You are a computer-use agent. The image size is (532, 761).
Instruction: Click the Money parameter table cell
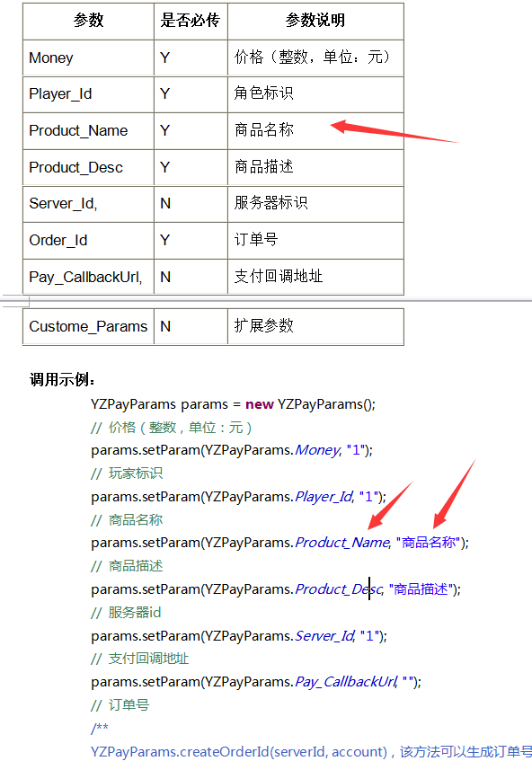click(x=88, y=58)
